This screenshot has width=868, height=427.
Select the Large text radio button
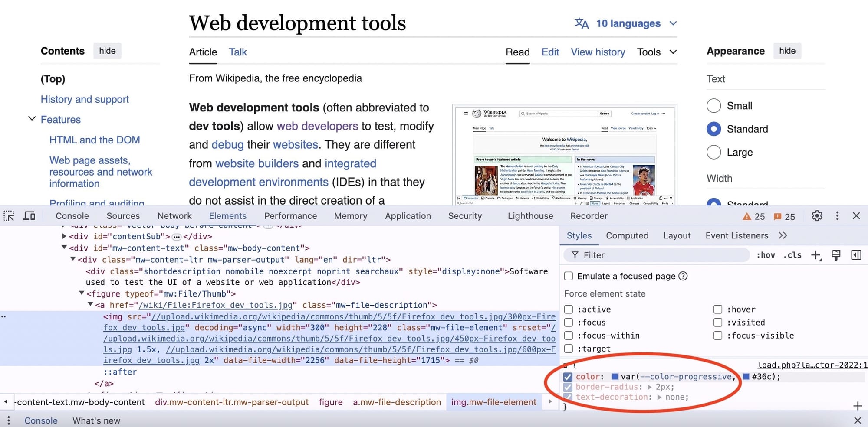point(713,152)
